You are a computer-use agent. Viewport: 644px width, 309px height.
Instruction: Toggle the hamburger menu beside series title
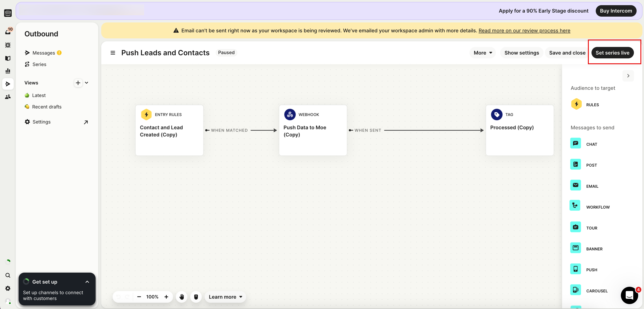(113, 53)
